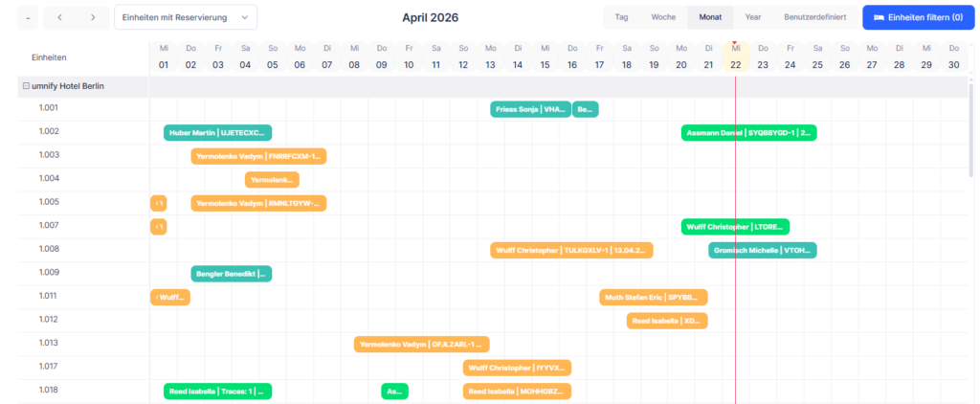Open Friess Sonja booking in room 1.001
Screen dimensions: 980x404
click(530, 109)
